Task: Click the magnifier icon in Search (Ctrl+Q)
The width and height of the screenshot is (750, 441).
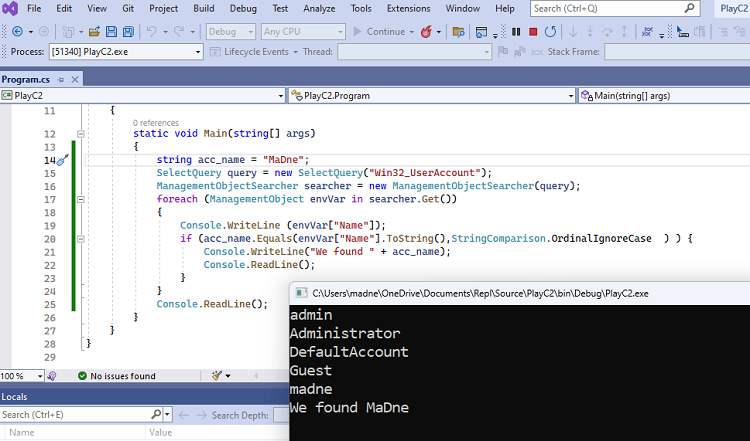Action: tap(689, 8)
